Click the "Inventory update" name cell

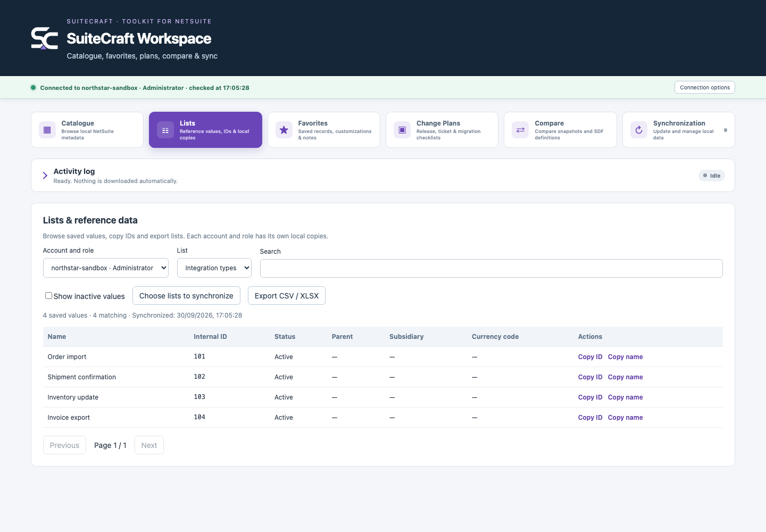click(73, 397)
